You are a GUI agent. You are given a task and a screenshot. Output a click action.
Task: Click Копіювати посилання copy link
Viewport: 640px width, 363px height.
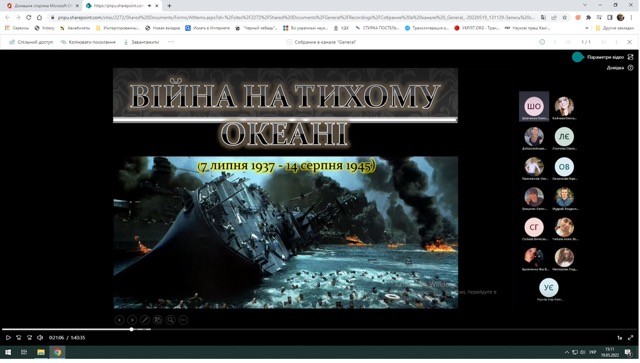point(88,42)
